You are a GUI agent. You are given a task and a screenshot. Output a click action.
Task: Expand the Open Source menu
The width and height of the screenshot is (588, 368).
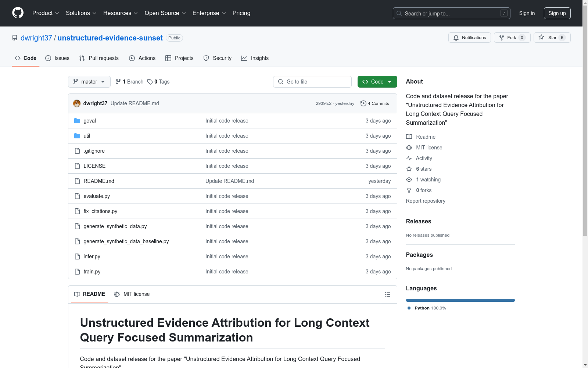click(x=165, y=13)
